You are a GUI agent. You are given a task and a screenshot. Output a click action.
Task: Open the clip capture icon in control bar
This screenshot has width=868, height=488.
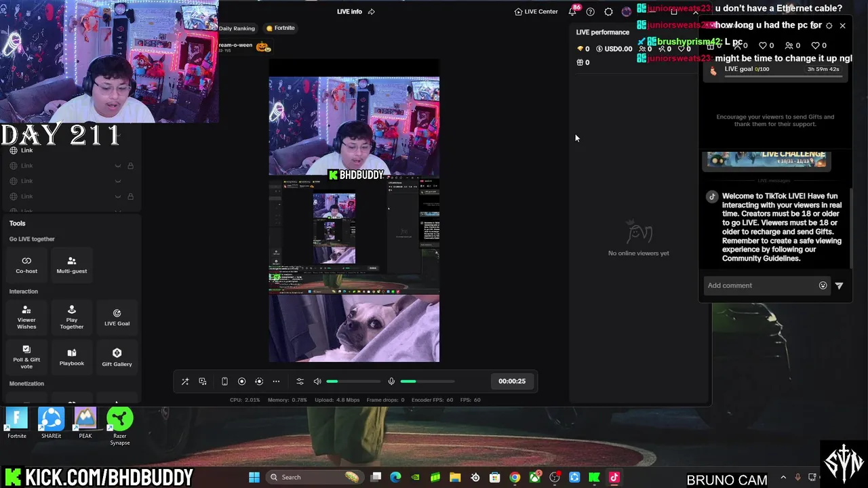coord(259,382)
